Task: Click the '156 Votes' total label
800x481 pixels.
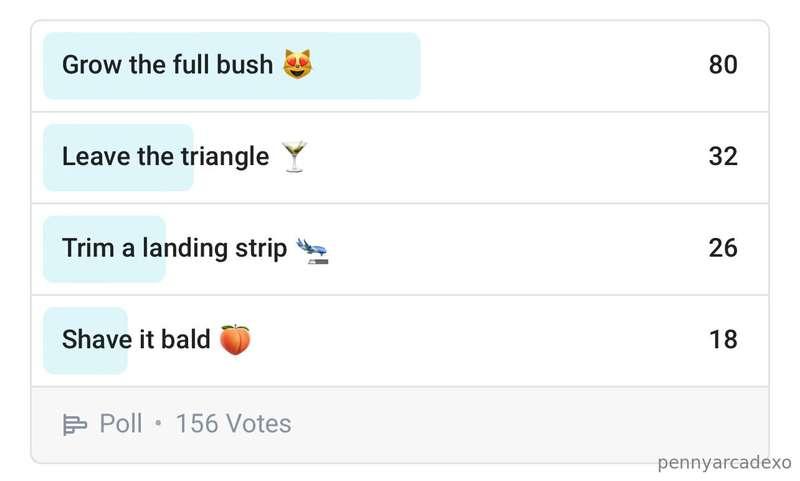Action: coord(234,424)
